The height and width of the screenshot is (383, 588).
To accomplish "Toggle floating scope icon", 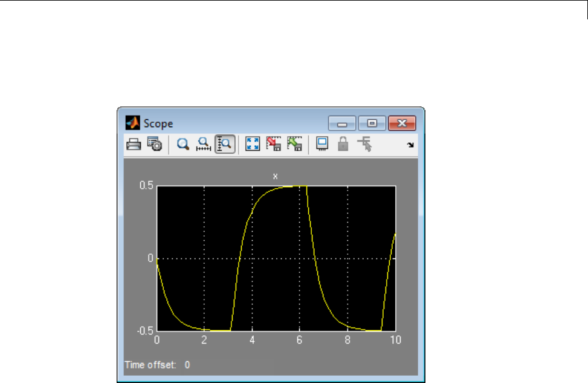I will pos(322,144).
